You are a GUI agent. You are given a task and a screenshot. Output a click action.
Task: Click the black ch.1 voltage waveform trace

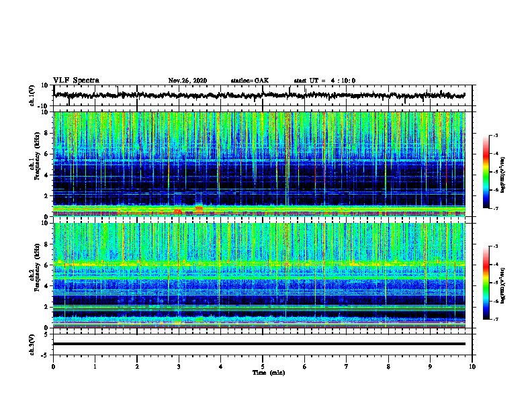pos(259,95)
